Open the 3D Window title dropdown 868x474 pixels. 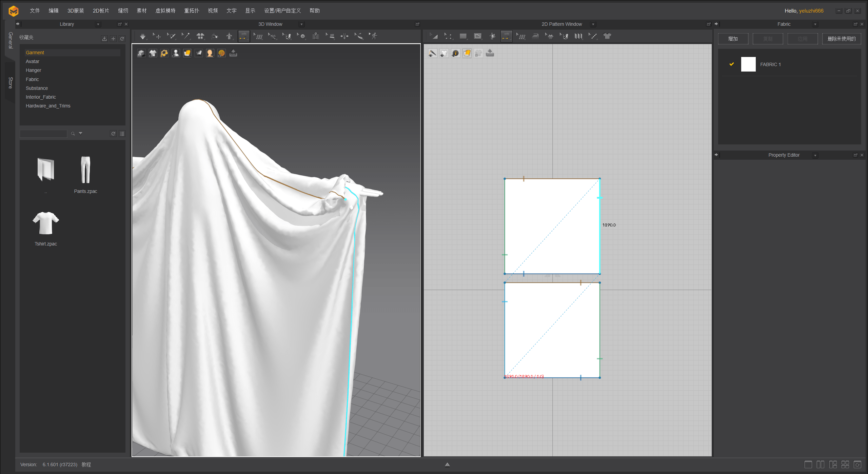click(301, 24)
